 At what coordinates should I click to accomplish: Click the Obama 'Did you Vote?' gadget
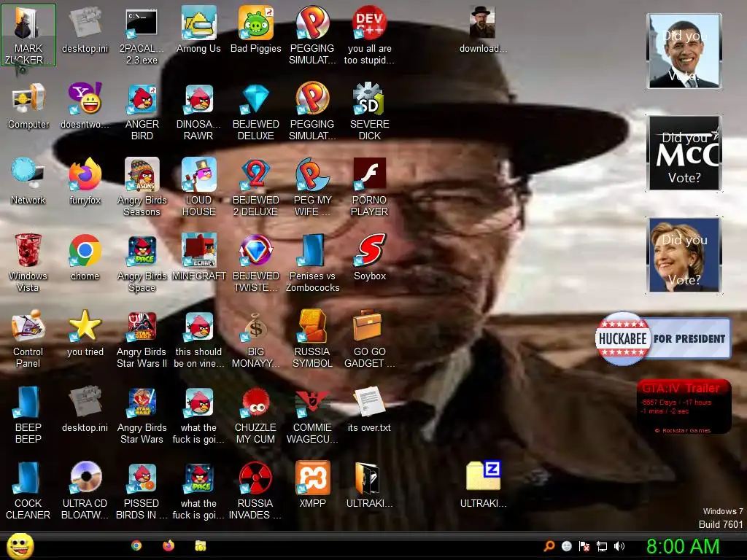click(684, 51)
